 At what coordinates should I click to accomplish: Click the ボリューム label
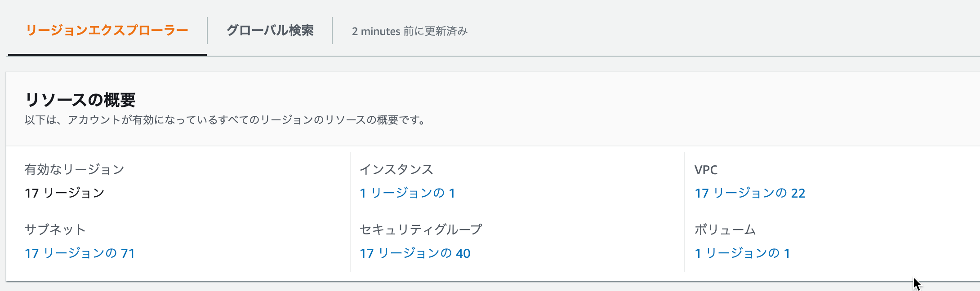[725, 230]
